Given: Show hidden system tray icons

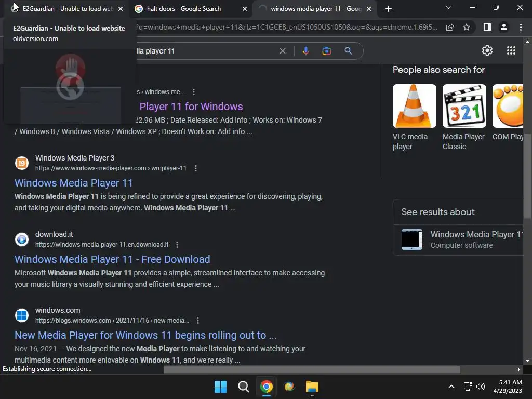Looking at the screenshot, I should pos(451,387).
